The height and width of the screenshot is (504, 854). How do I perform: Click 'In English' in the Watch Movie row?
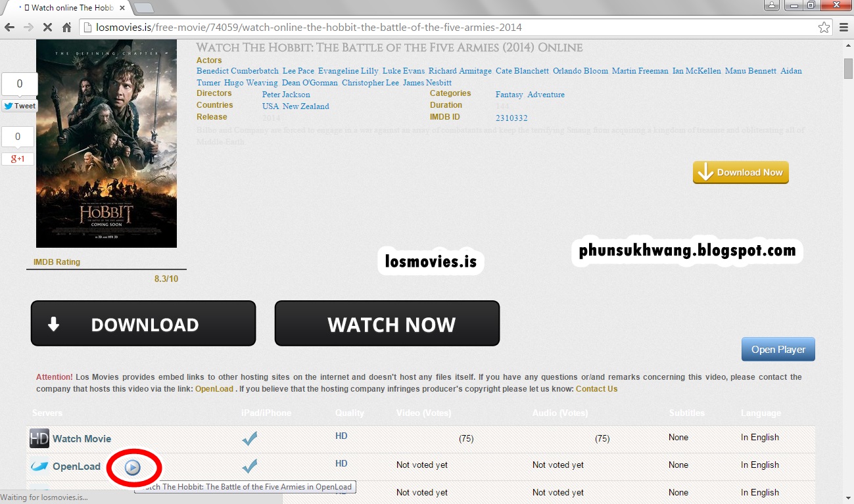click(760, 437)
